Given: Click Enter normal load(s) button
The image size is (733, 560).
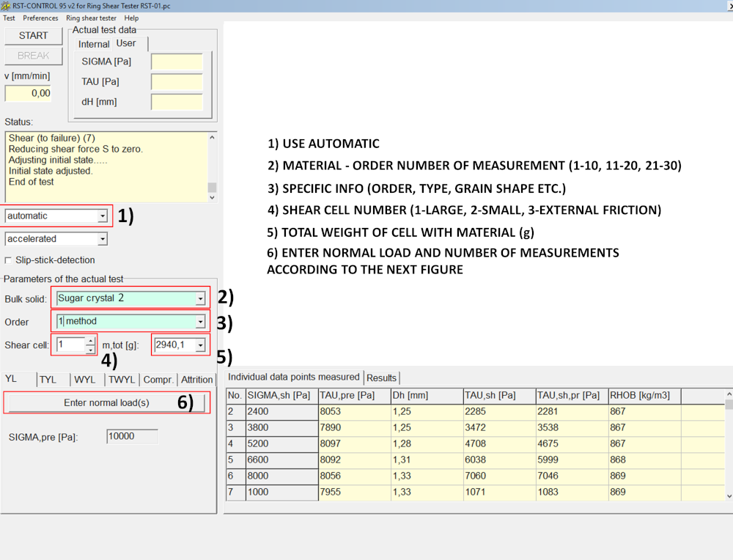Looking at the screenshot, I should coord(106,403).
